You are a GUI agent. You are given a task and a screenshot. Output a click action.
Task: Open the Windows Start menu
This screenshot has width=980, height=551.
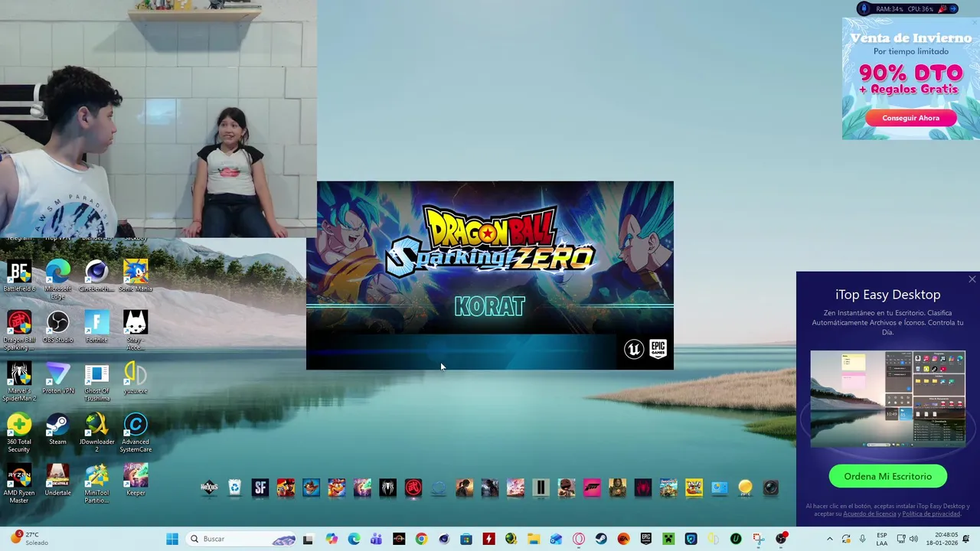coord(171,539)
